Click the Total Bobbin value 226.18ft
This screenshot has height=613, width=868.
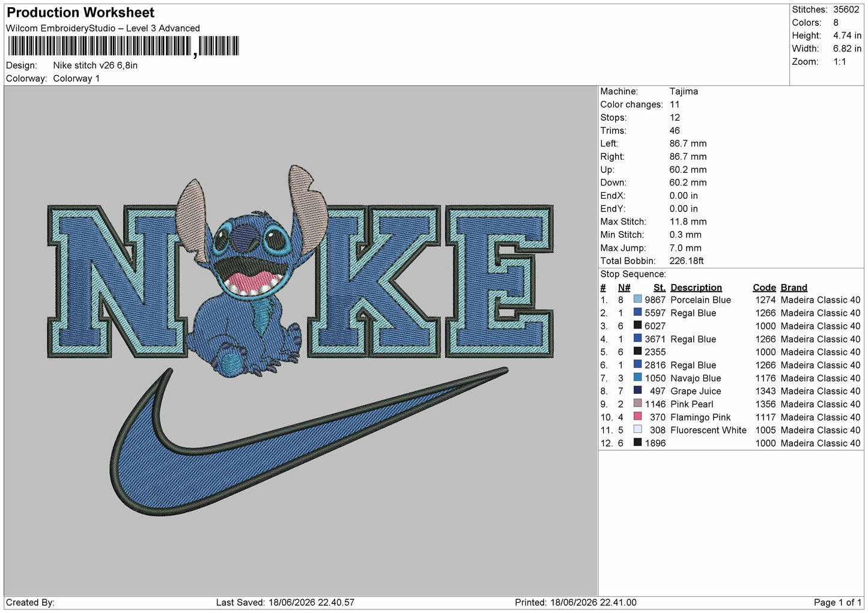point(687,261)
